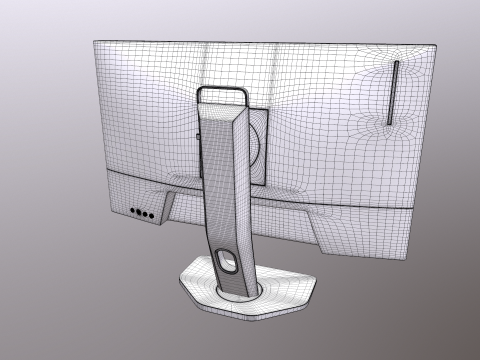Viewport: 480px width, 360px height.
Task: Select the hexagonal base of the monitor stand
Action: tap(248, 288)
